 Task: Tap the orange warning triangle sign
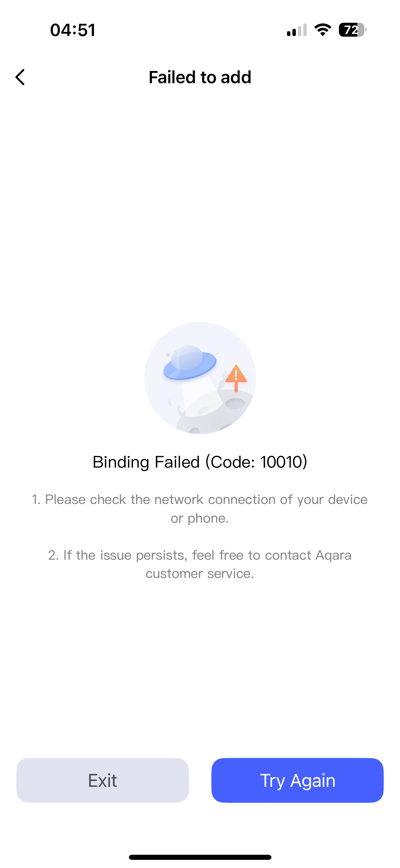(236, 375)
